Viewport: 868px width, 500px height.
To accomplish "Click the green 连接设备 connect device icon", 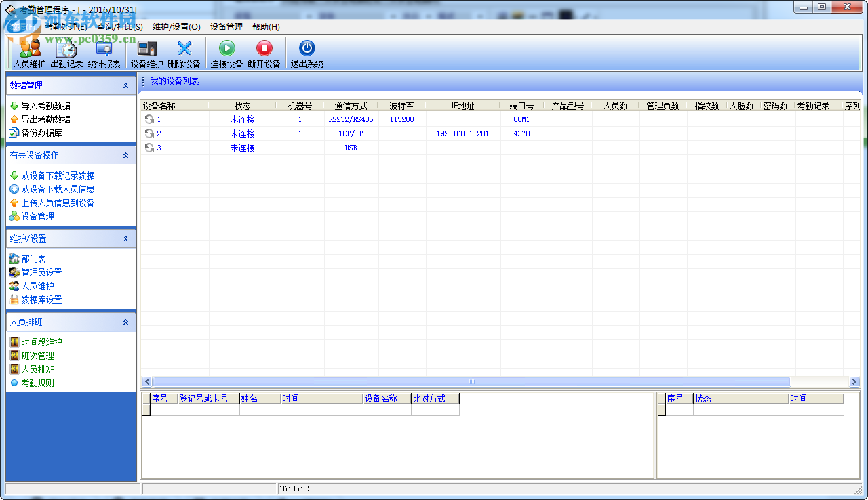I will click(x=226, y=53).
